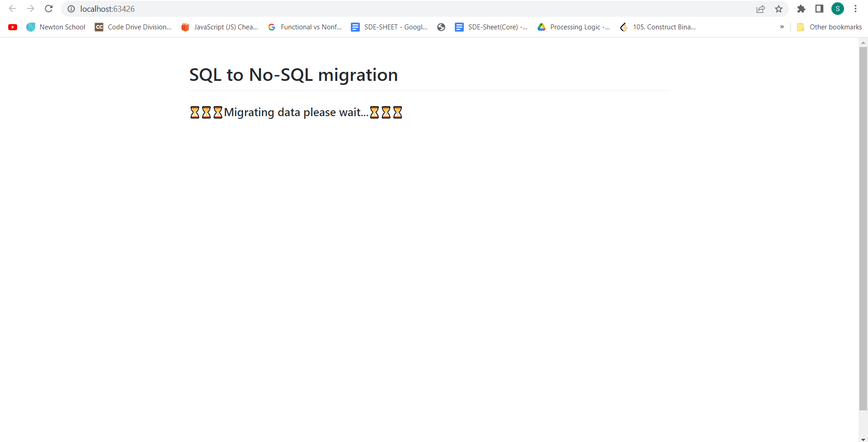Screen dimensions: 868x442
Task: Toggle the bookmark star for this page
Action: [x=779, y=9]
